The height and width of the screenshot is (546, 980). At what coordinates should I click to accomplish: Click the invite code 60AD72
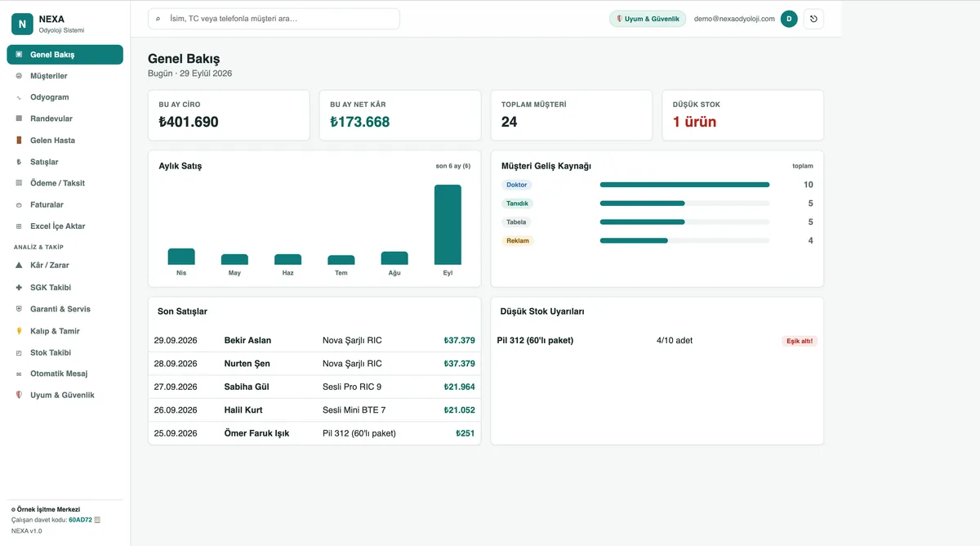(x=80, y=520)
